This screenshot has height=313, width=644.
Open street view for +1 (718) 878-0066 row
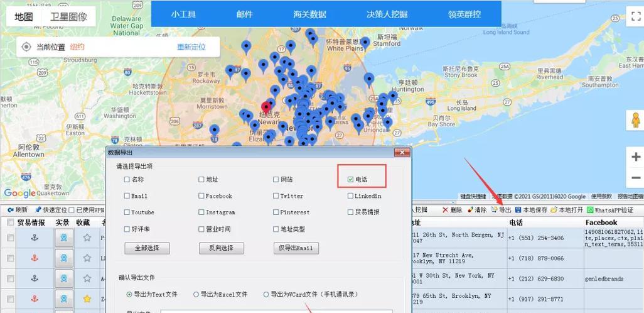coord(64,258)
